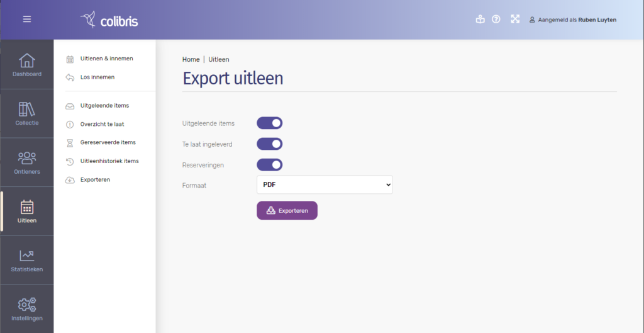Click hourglass icon beside Gereserveerde items
Screen dimensions: 644x333
70,143
